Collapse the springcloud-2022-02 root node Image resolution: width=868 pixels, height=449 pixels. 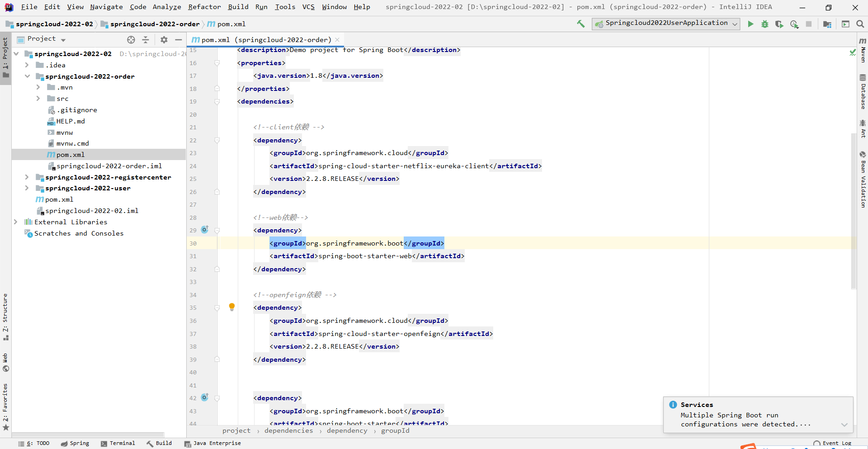pyautogui.click(x=16, y=54)
